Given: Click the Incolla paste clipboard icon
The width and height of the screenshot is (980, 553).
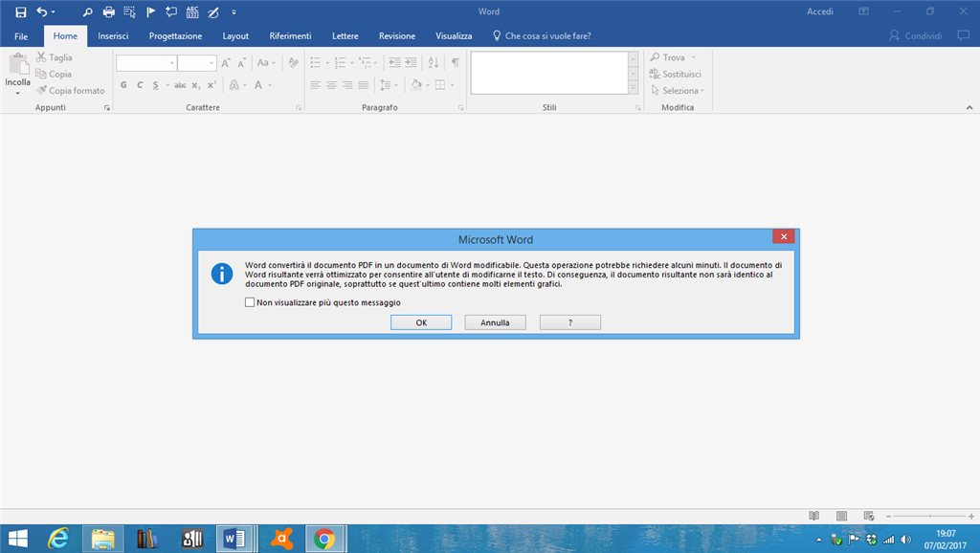Looking at the screenshot, I should pos(19,65).
